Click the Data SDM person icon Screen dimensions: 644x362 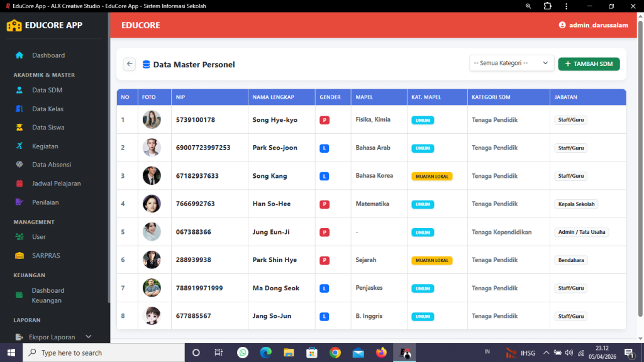tap(19, 90)
